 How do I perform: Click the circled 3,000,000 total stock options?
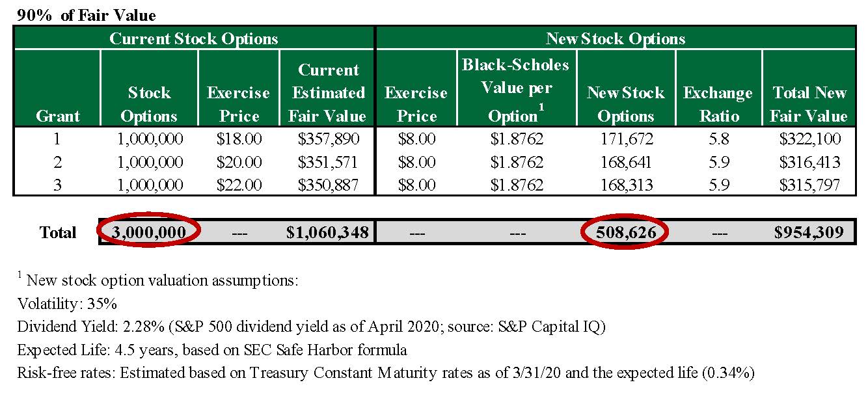(x=149, y=232)
